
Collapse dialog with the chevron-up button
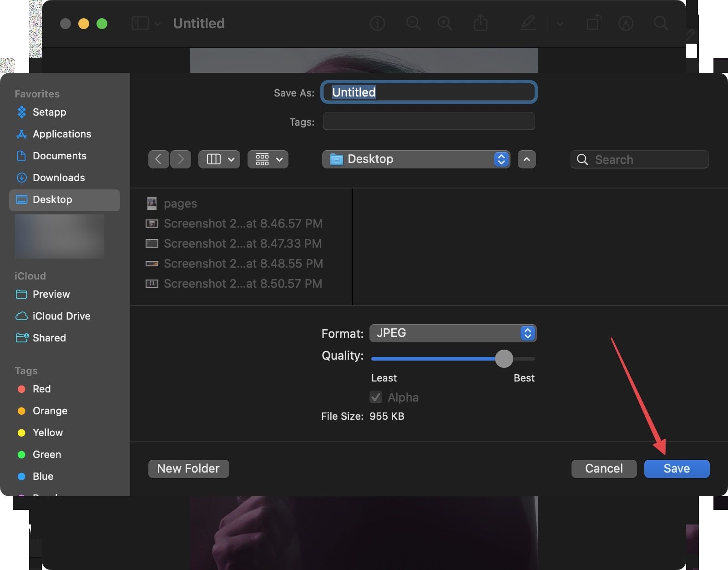tap(526, 159)
